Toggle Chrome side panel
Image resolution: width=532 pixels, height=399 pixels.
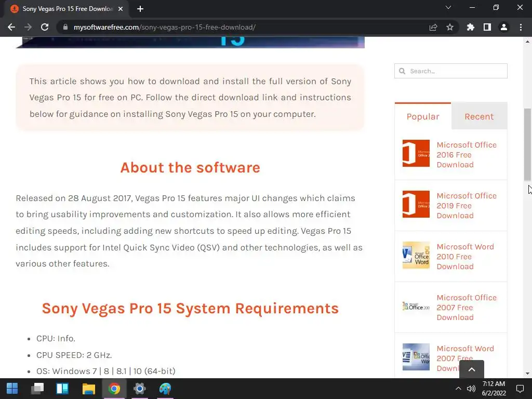(487, 27)
